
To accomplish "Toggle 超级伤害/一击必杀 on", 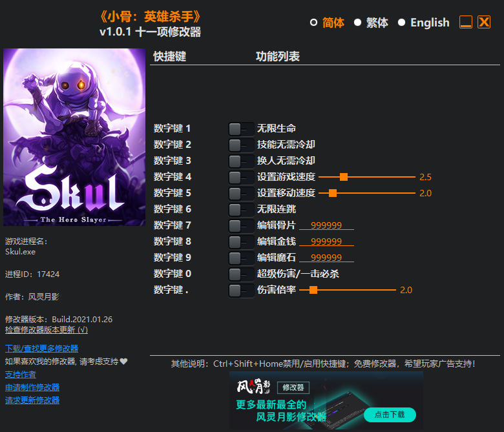I will pos(241,274).
